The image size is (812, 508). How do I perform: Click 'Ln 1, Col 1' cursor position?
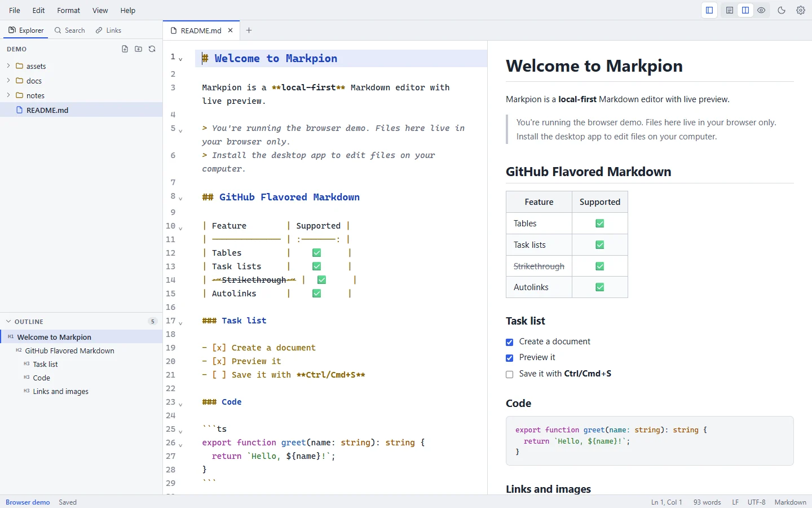(667, 502)
